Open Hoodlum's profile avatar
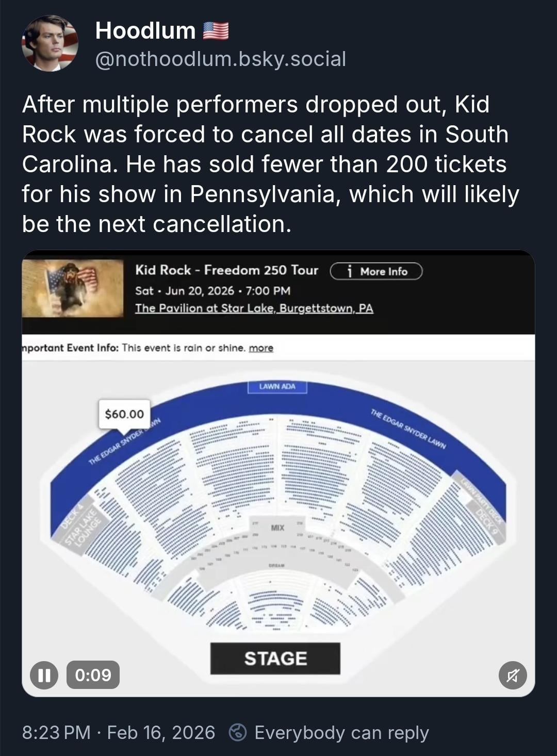 coord(50,43)
